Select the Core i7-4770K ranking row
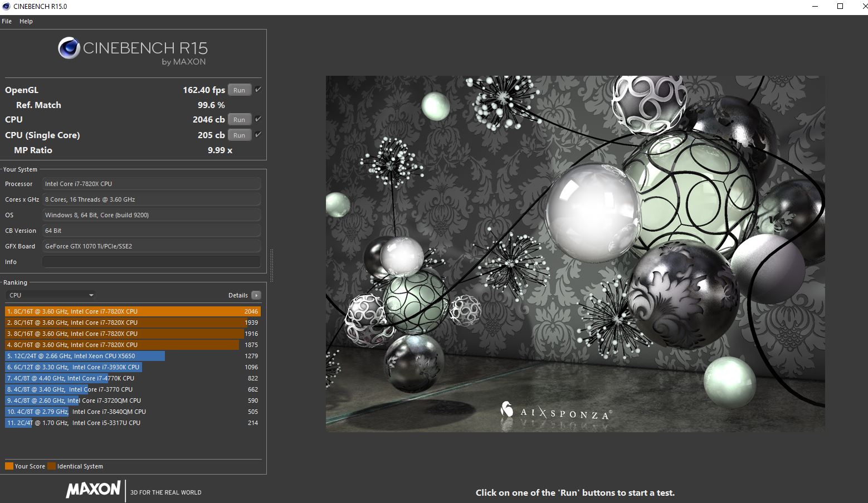Screen dimensions: 868x503 [x=133, y=378]
